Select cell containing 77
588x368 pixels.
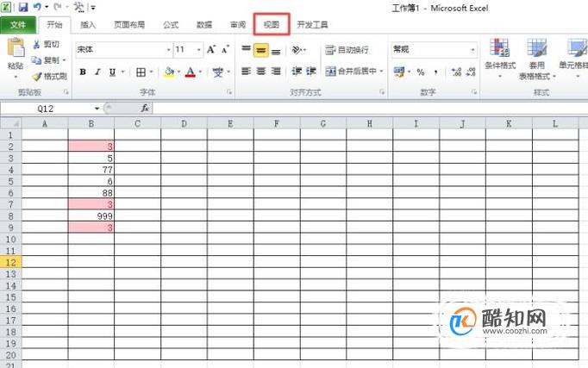coord(91,170)
